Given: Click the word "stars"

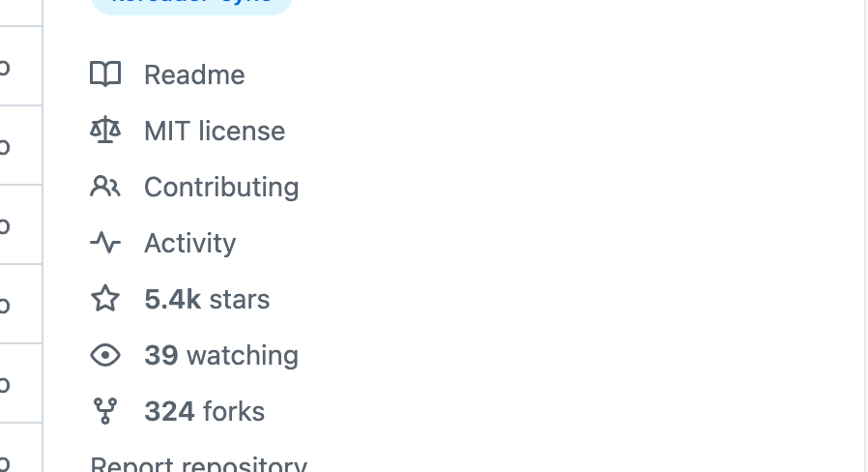Looking at the screenshot, I should coord(240,299).
